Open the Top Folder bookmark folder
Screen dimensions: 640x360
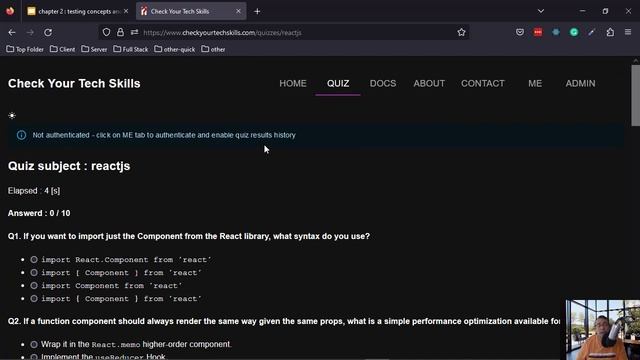[x=25, y=49]
